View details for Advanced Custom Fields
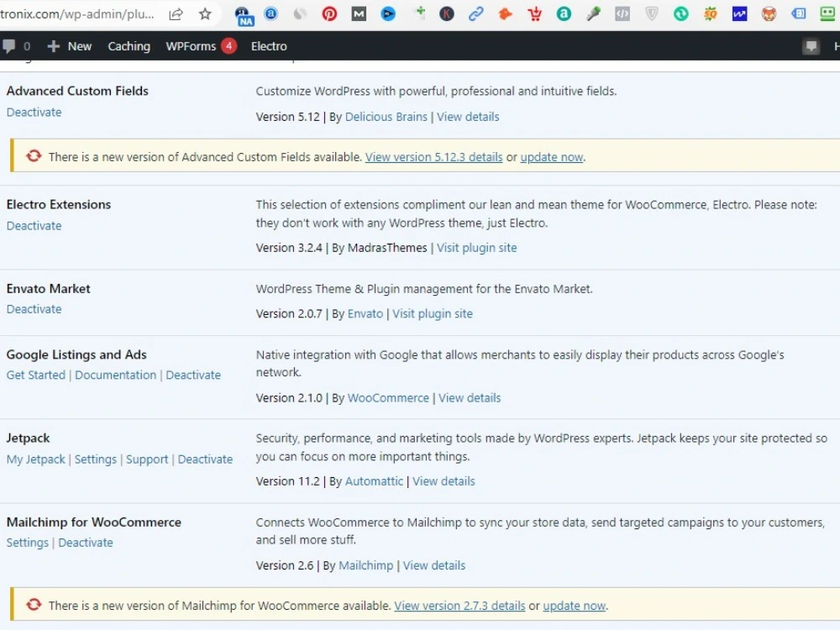The height and width of the screenshot is (630, 840). point(468,117)
